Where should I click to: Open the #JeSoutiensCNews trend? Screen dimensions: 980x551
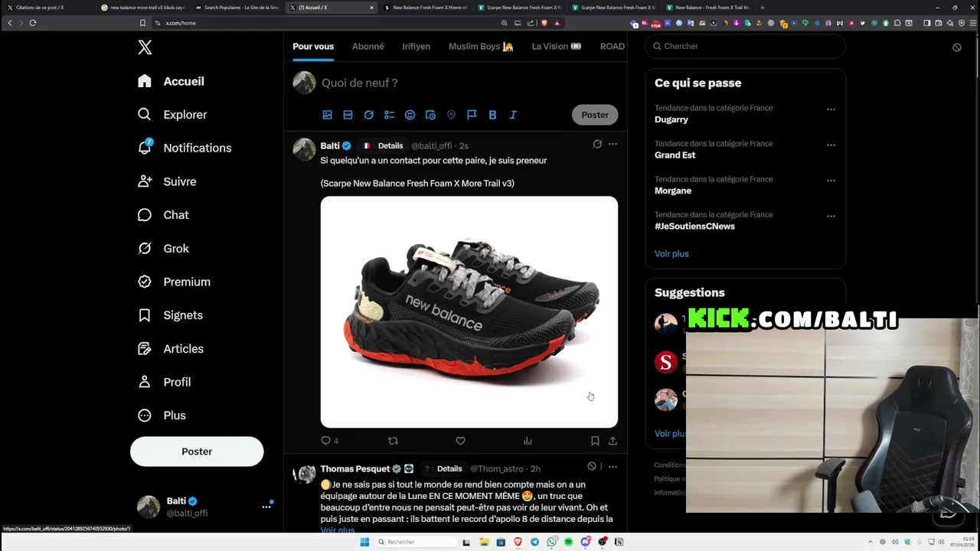pos(694,227)
